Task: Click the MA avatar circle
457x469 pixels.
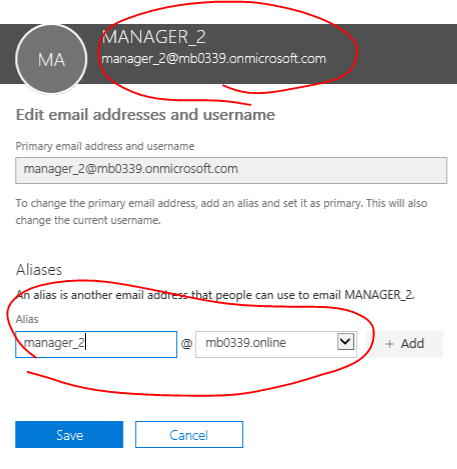Action: [51, 59]
